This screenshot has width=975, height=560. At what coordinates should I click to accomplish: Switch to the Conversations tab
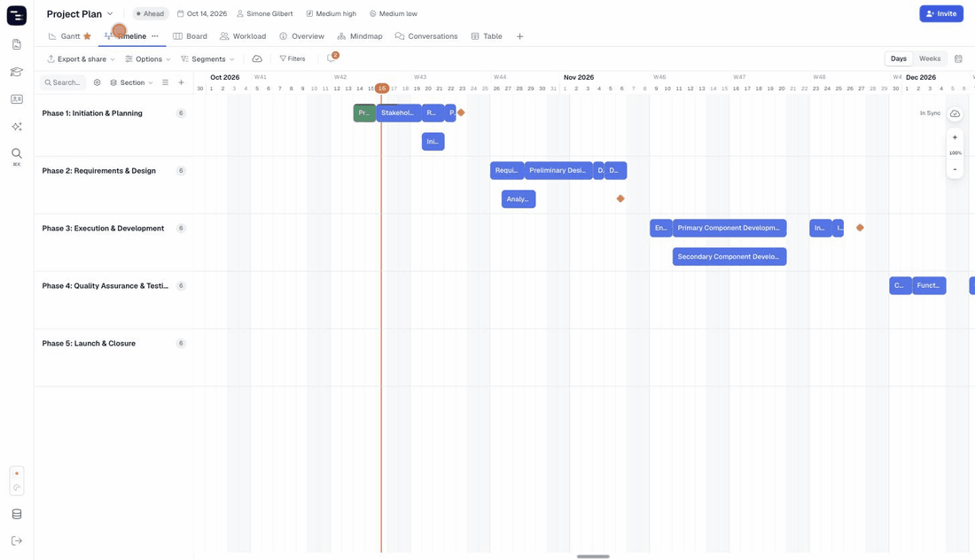click(x=426, y=36)
